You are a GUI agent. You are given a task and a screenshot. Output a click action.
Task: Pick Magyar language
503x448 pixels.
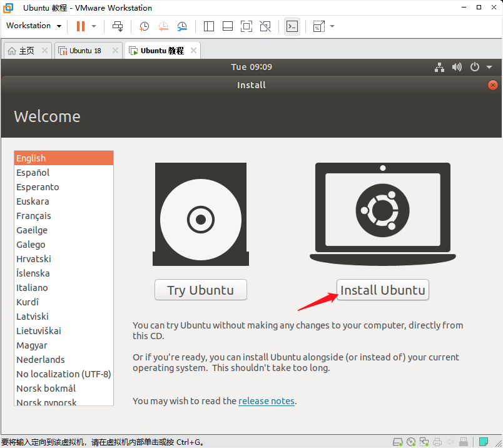64,345
